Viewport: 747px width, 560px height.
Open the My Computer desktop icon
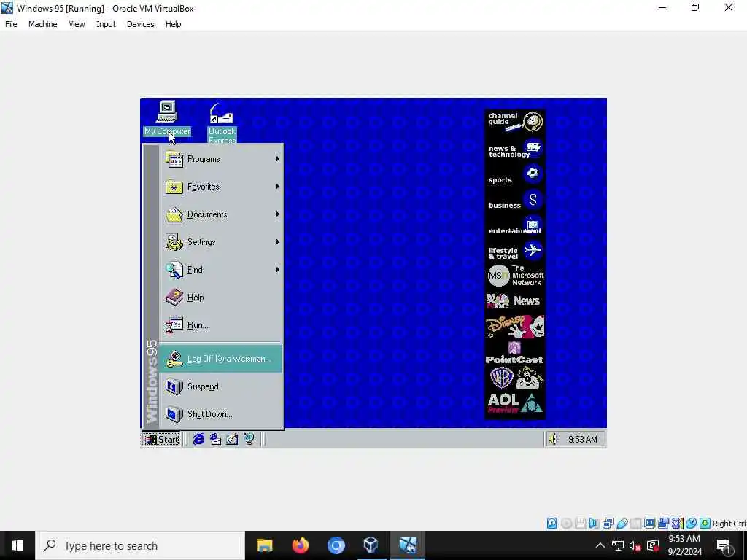tap(167, 117)
